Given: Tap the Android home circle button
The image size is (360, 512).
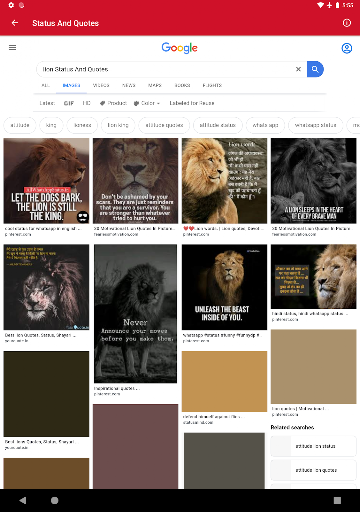Looking at the screenshot, I should click(x=55, y=500).
